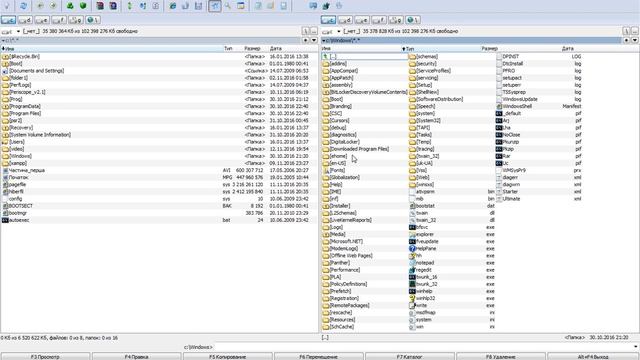Click F4 Правка button

click(136, 357)
